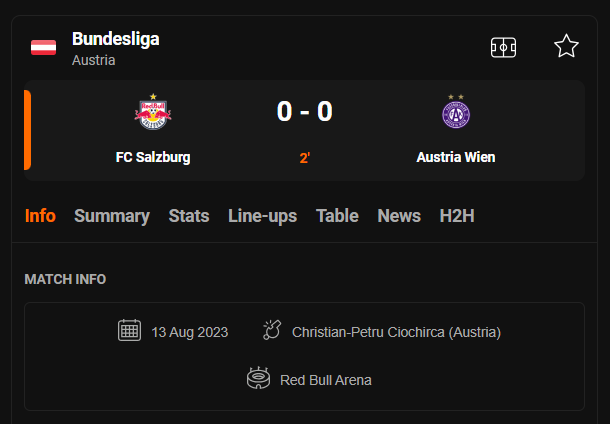Go to the News tab

point(399,216)
